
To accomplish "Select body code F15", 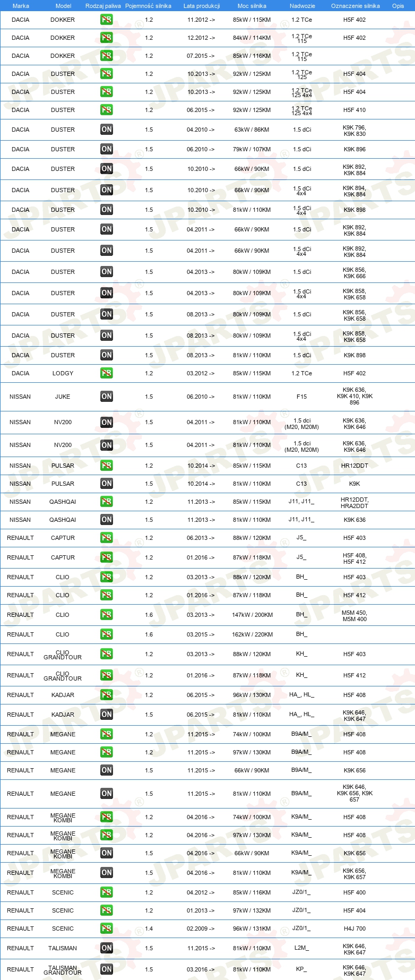I will pos(301,397).
